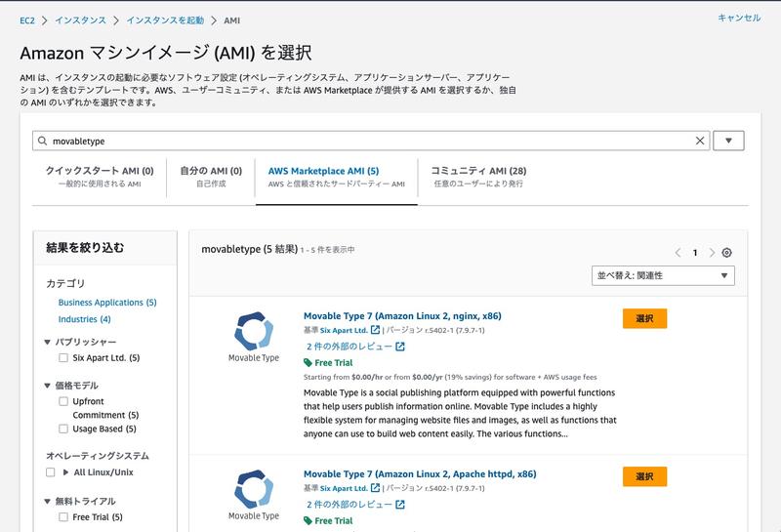Open external reviews icon for nginx listing
The width and height of the screenshot is (781, 532).
click(x=399, y=347)
